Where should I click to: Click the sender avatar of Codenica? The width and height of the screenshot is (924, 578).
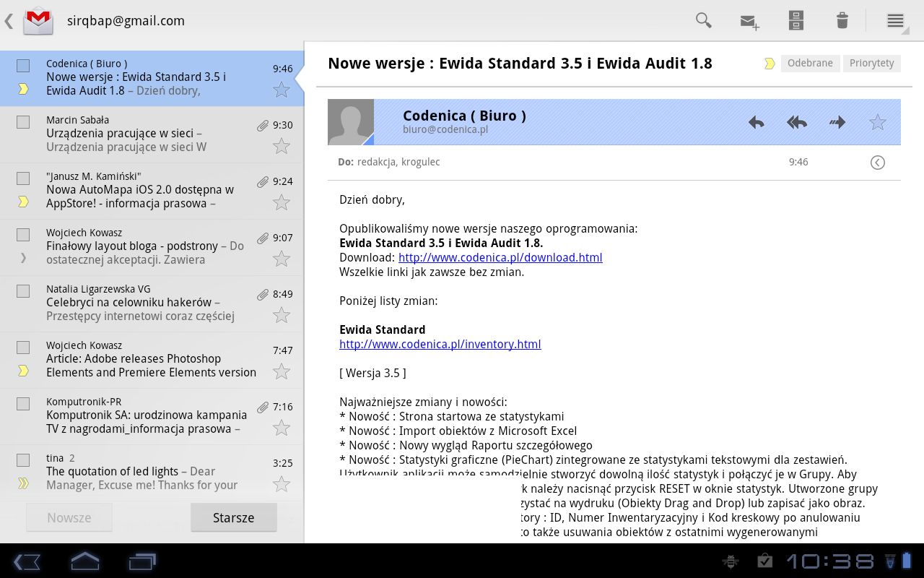click(351, 122)
